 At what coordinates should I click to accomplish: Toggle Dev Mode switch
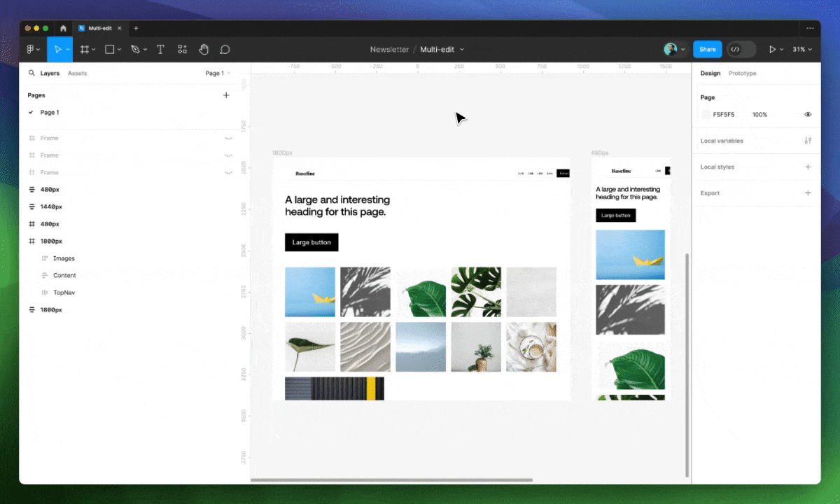coord(741,50)
